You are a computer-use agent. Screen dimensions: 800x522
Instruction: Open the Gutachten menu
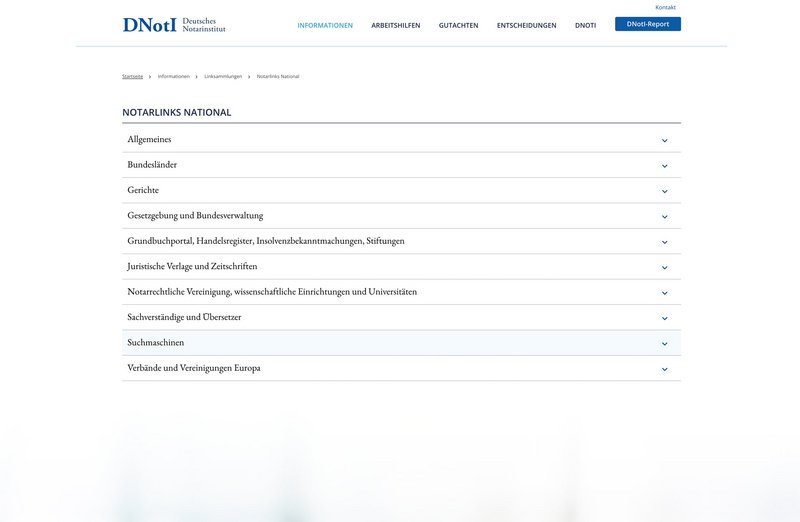pyautogui.click(x=459, y=25)
